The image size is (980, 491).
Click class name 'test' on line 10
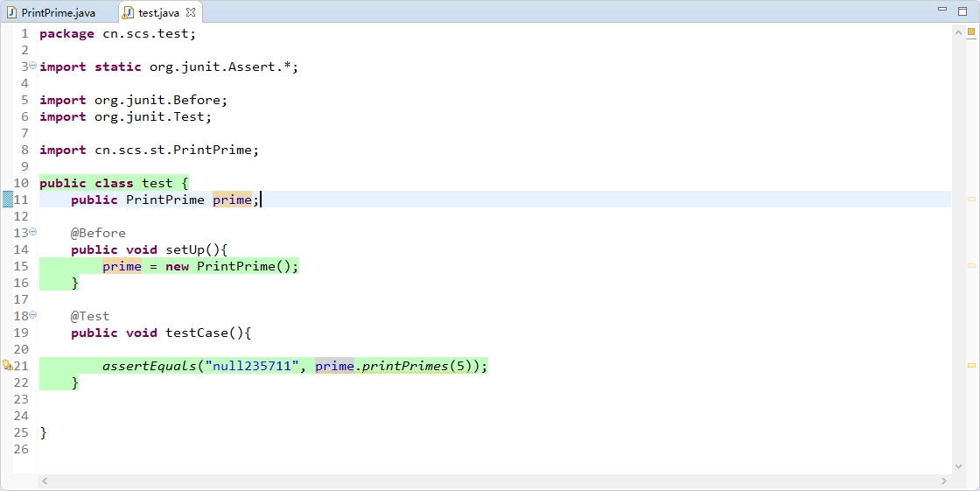tap(157, 183)
